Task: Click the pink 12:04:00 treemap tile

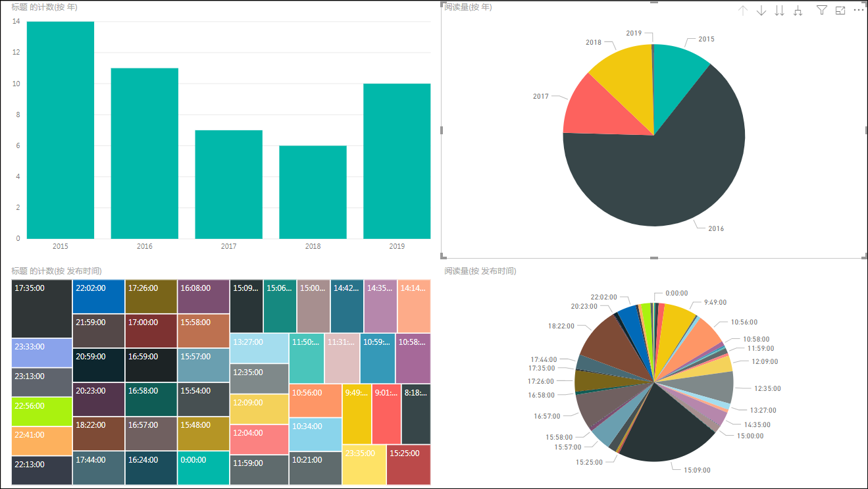Action: click(259, 439)
